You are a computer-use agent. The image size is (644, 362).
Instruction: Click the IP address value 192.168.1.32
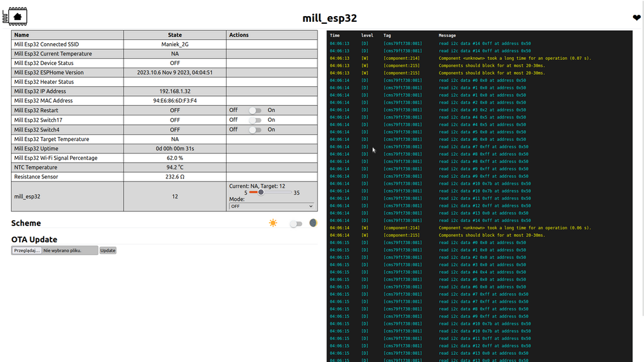click(175, 91)
